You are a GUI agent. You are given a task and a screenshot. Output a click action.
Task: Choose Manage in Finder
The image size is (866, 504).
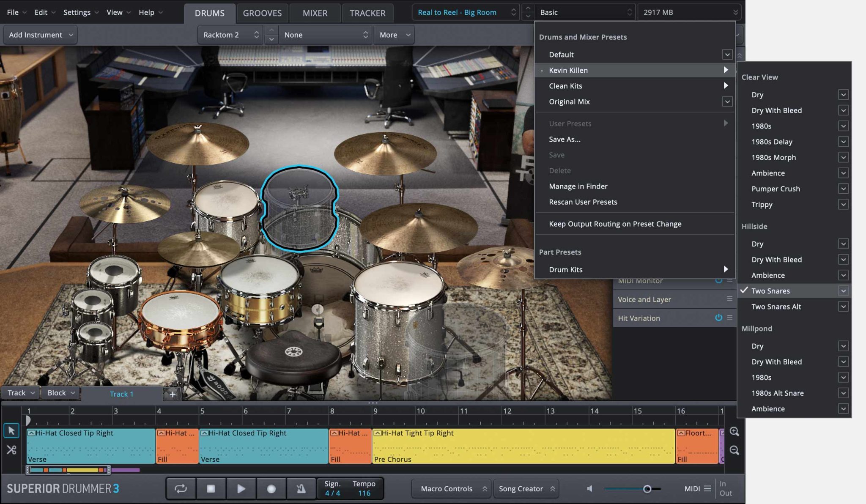(x=578, y=186)
